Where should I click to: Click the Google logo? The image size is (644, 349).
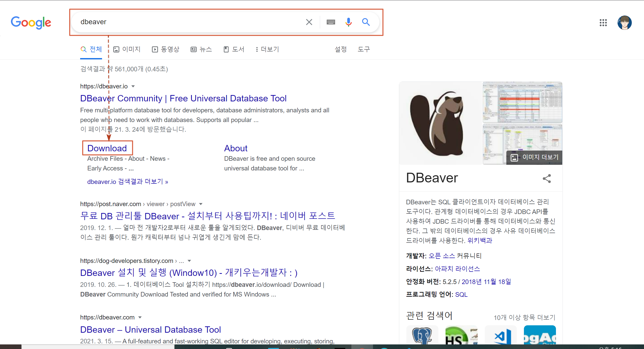(31, 22)
